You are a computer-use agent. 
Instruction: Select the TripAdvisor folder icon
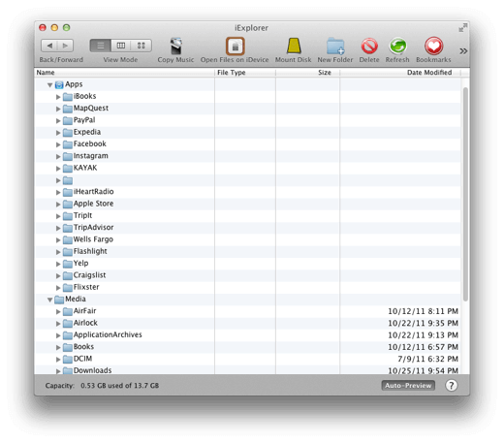(68, 228)
